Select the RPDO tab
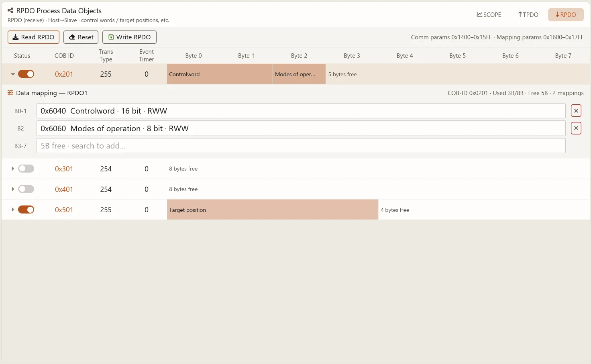Image resolution: width=591 pixels, height=364 pixels. point(566,14)
